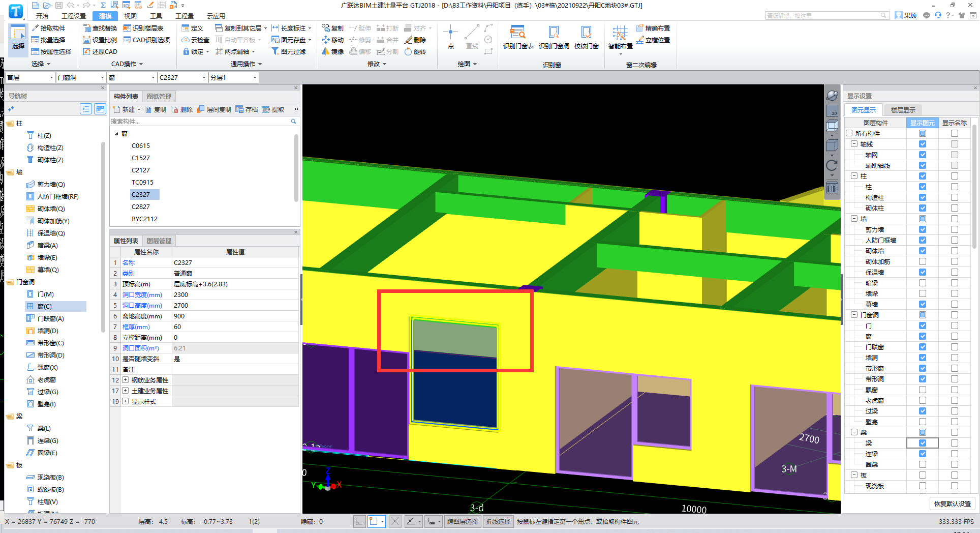
Task: Click 跨图层选择 status bar button
Action: (463, 521)
